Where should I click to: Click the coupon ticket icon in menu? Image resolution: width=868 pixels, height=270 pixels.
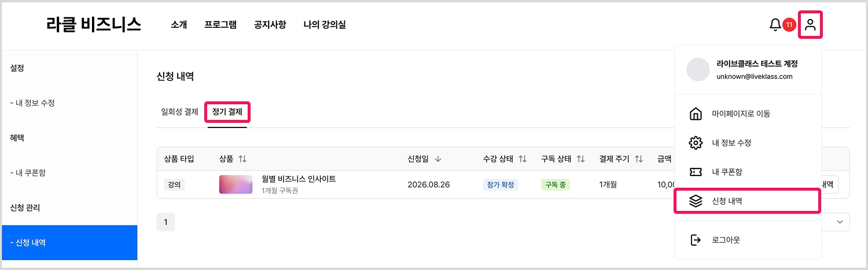696,172
